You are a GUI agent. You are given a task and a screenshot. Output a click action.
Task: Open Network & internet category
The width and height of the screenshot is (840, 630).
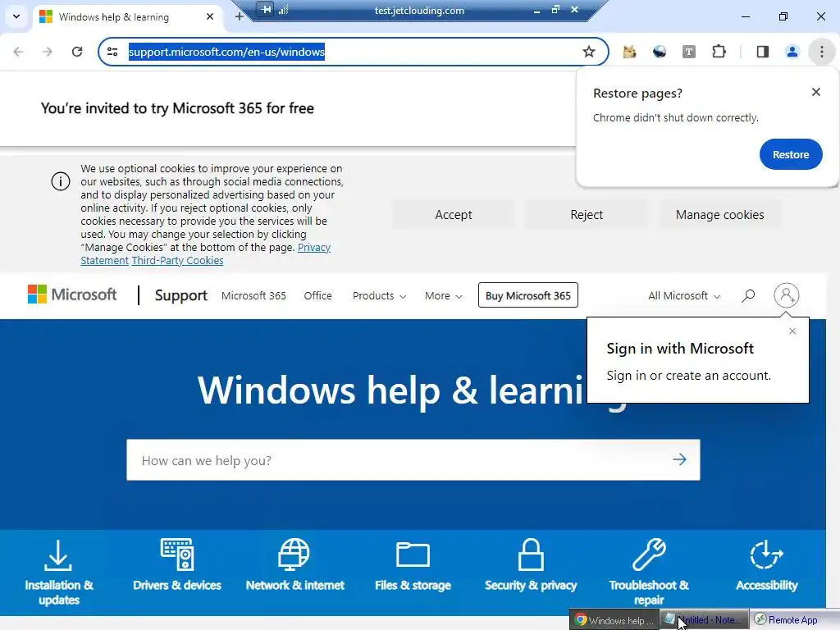[294, 566]
